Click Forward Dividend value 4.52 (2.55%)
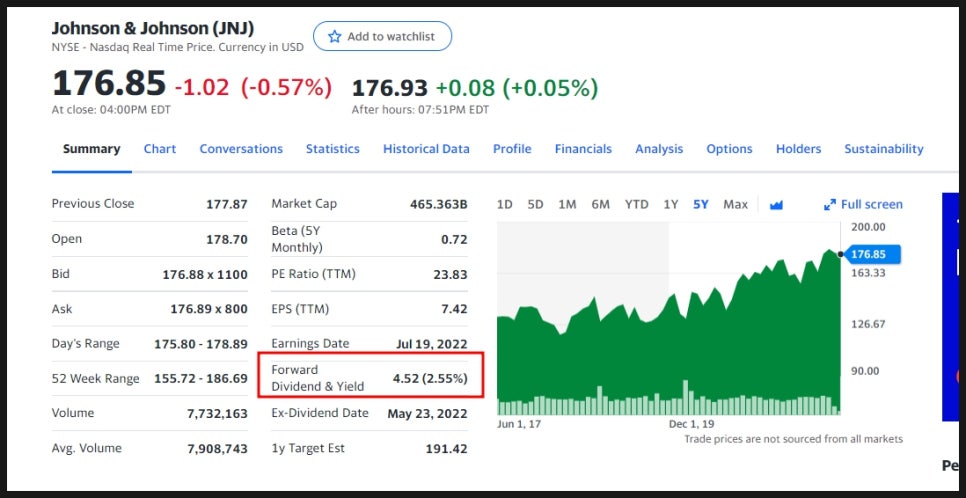 [430, 378]
